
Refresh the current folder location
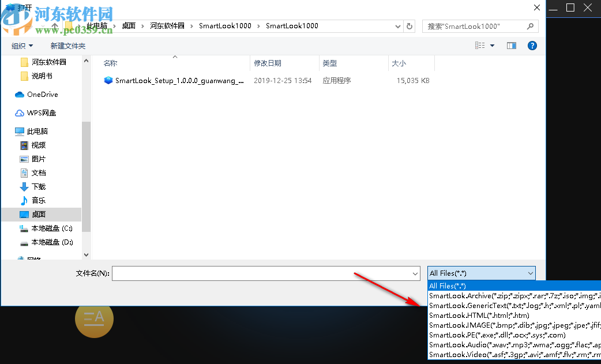(x=410, y=26)
